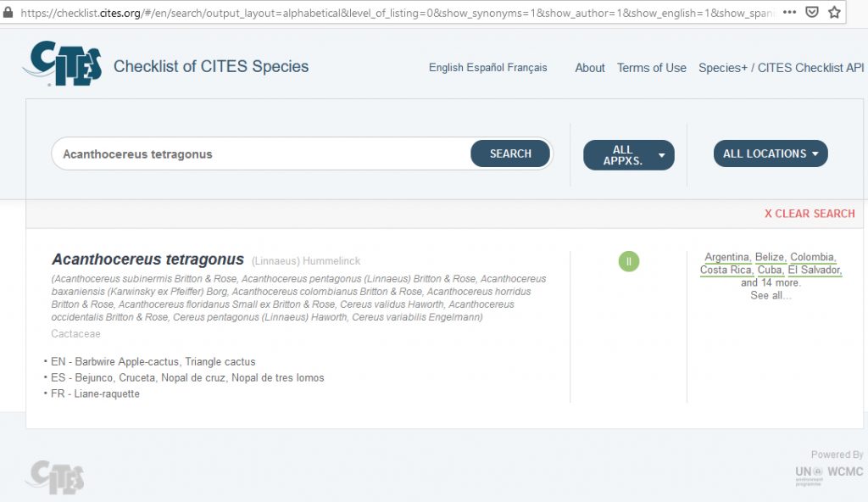Screen dimensions: 868x502
Task: Switch language to Español
Action: click(485, 68)
